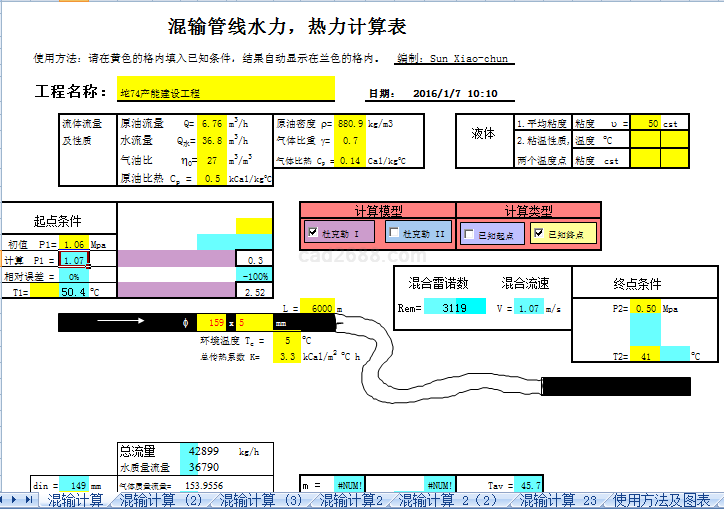Select the end pressure P2 cell 0.50

646,309
